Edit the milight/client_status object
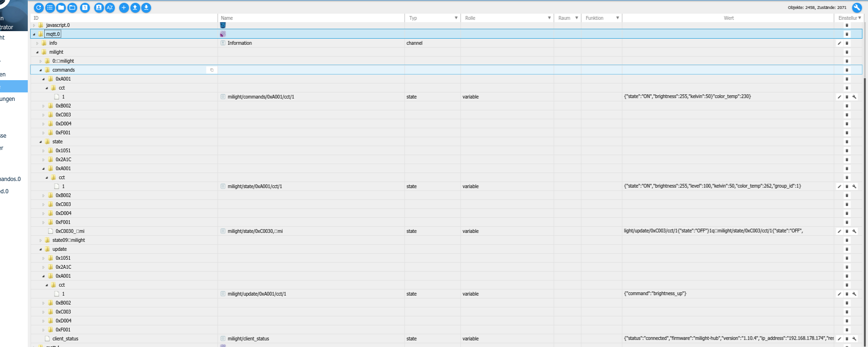 pos(839,339)
